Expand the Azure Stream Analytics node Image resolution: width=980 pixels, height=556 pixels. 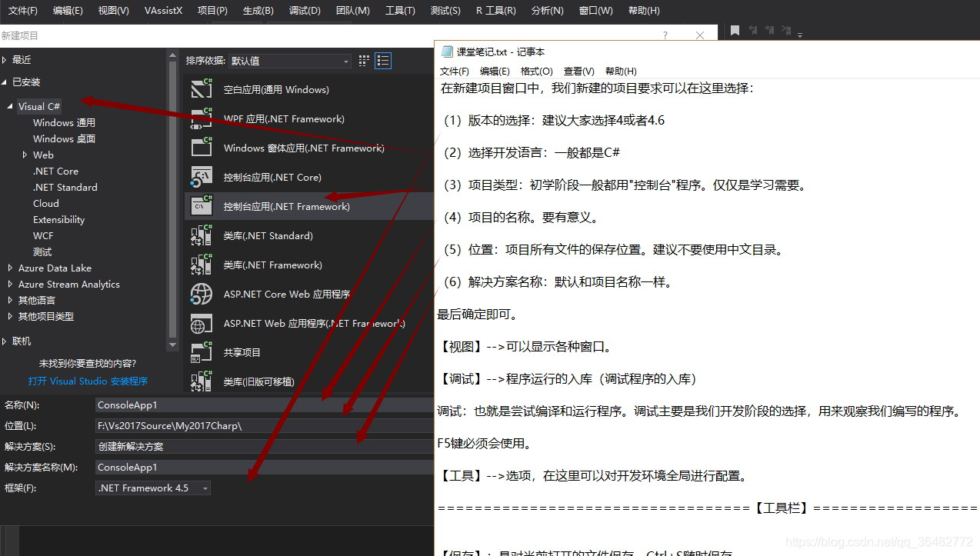(x=10, y=284)
